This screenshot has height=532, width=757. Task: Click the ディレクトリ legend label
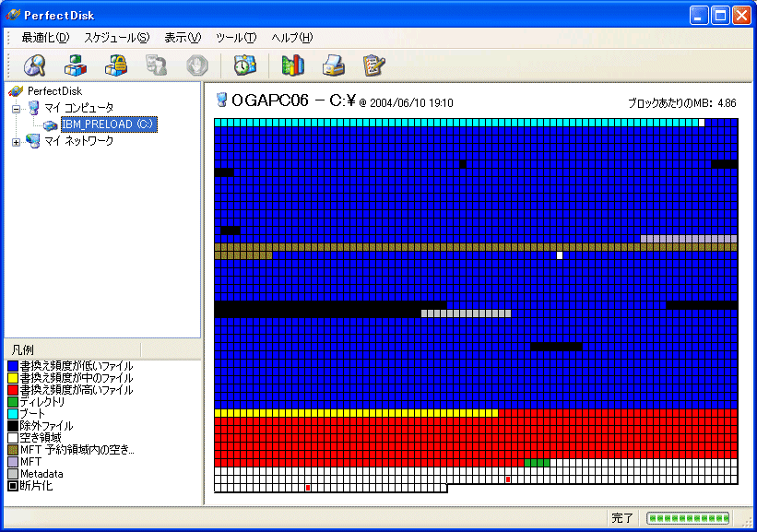[x=42, y=402]
